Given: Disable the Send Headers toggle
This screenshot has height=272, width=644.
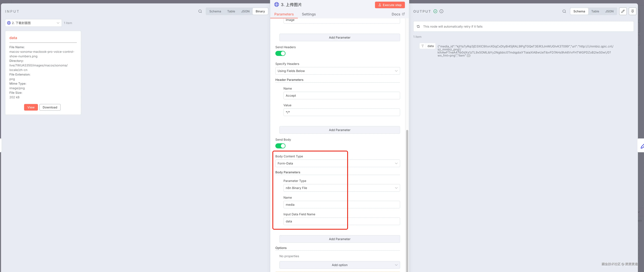Looking at the screenshot, I should [x=280, y=53].
